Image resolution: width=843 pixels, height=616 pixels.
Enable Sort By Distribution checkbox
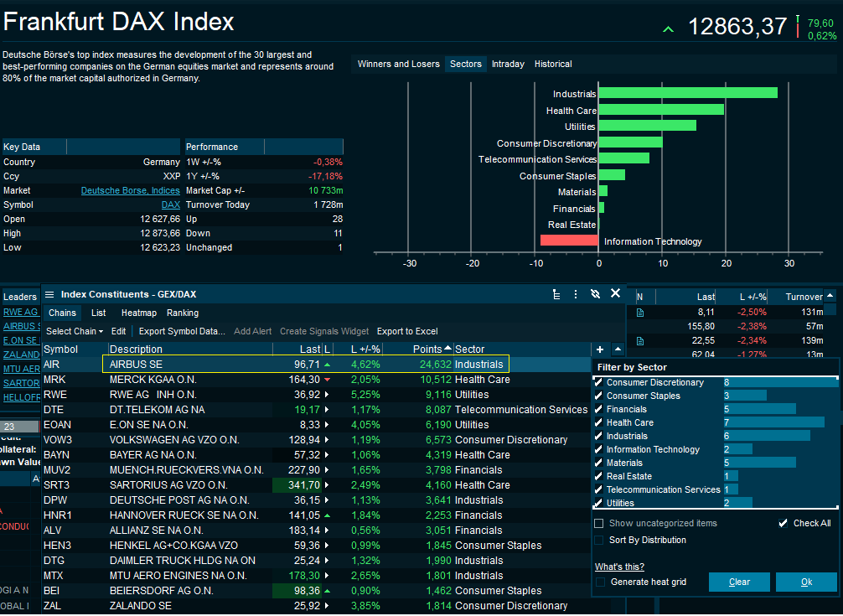click(599, 540)
